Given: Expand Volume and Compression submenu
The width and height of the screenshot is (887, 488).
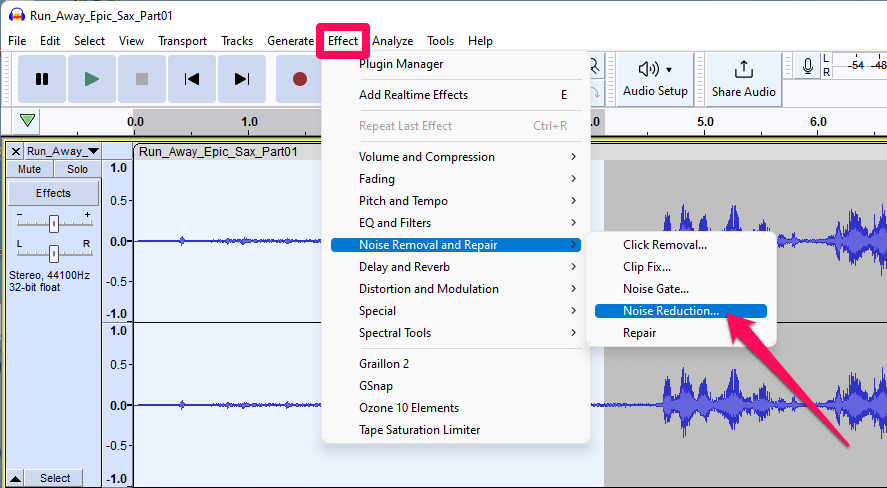Looking at the screenshot, I should click(x=456, y=157).
